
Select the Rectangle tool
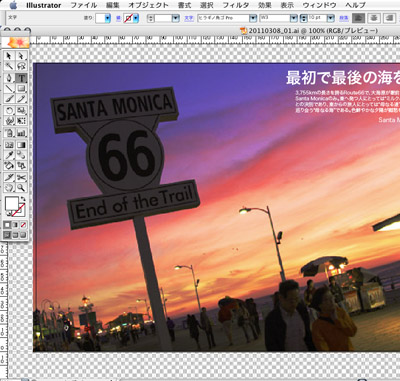[x=21, y=89]
